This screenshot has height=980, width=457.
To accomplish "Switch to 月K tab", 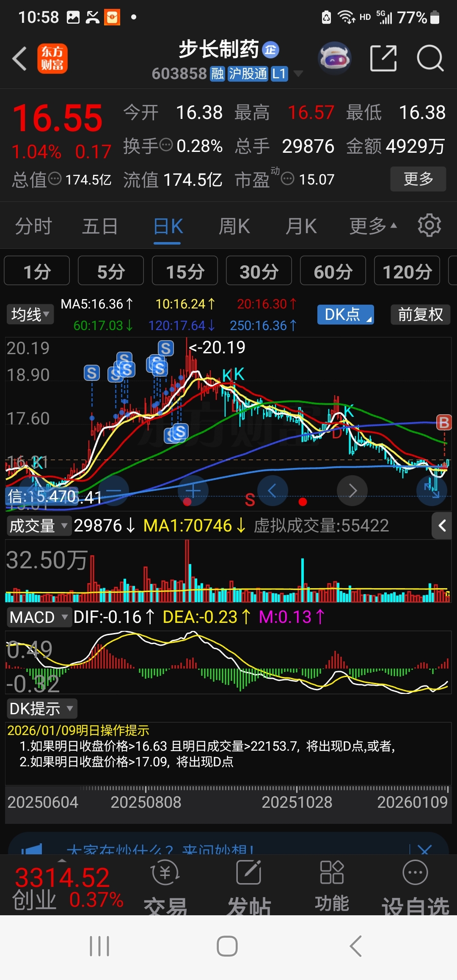I will [x=301, y=226].
